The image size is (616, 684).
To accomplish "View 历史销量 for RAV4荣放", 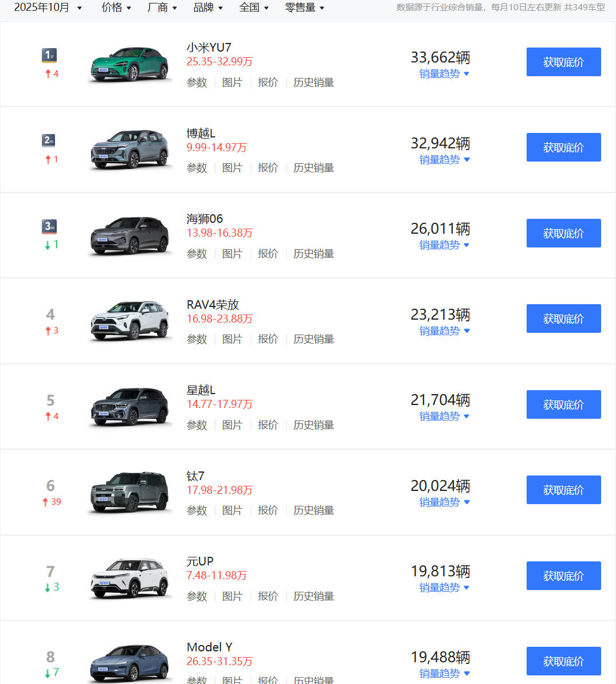I will [x=313, y=339].
